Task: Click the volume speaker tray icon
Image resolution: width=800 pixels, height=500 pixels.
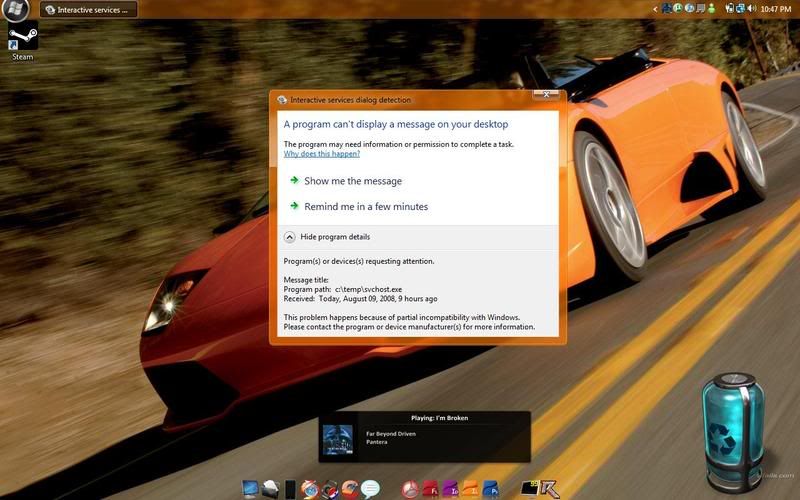Action: (x=752, y=8)
